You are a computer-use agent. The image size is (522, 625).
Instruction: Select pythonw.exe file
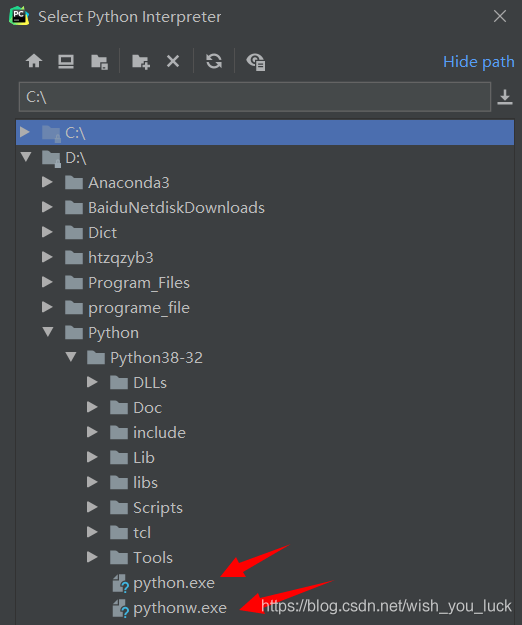click(x=180, y=608)
